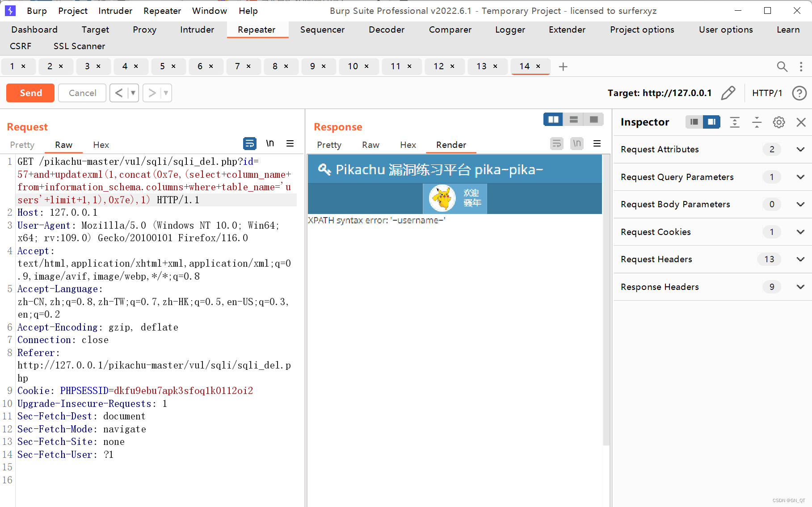Close Repeater tab 7
This screenshot has width=812, height=507.
[x=248, y=66]
